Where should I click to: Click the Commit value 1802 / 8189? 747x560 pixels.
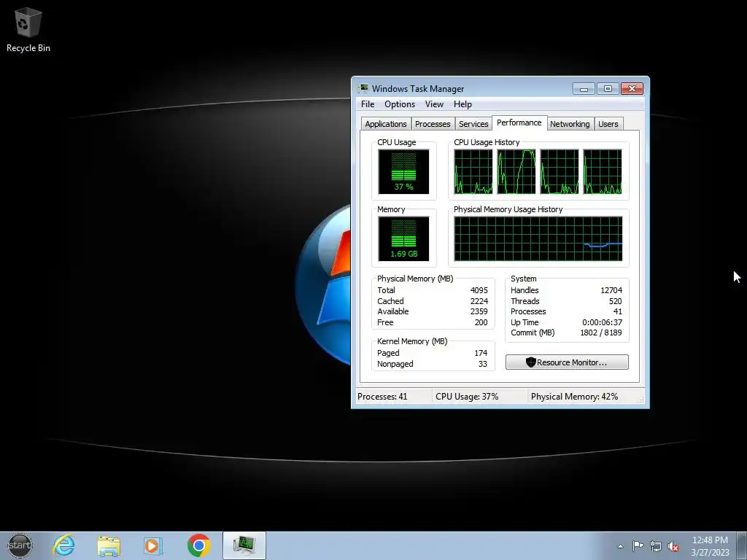tap(601, 332)
